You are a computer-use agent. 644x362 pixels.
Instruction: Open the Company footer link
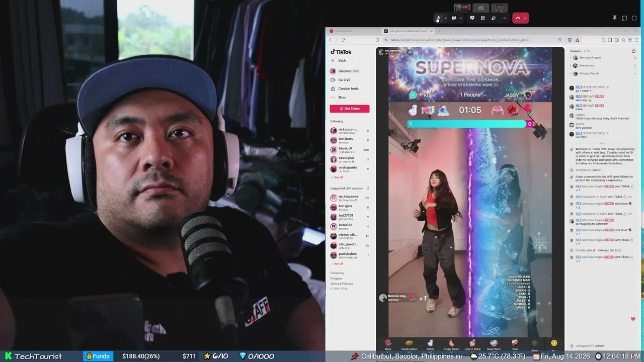337,273
